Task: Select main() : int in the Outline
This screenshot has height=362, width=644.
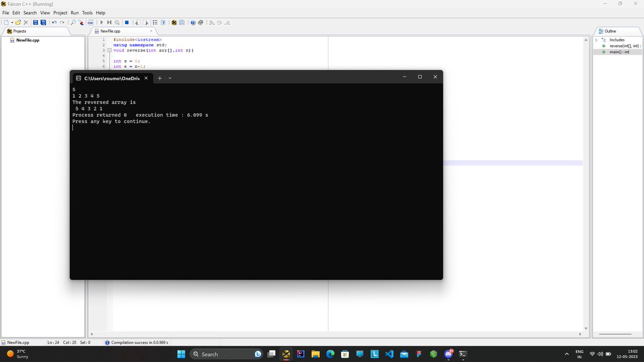Action: coord(619,51)
